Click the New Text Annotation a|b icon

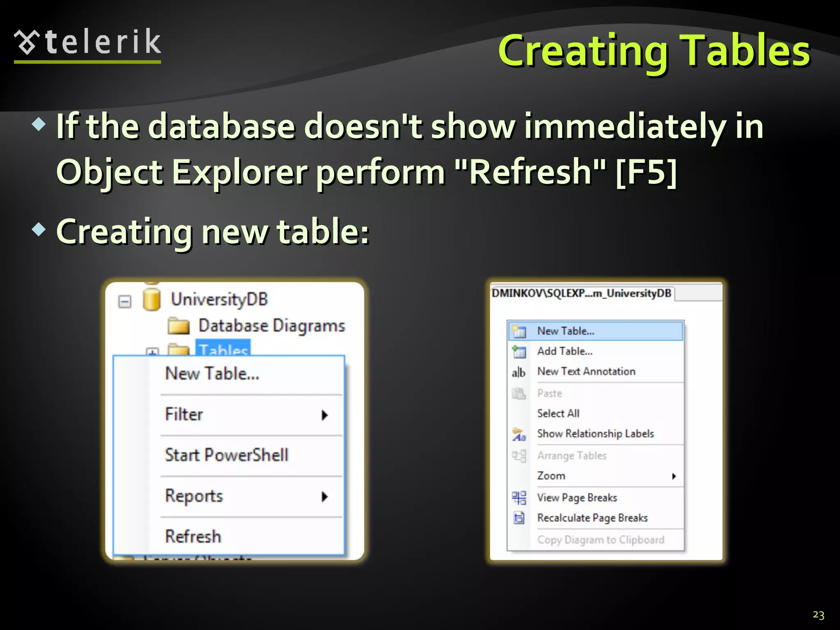pos(518,372)
